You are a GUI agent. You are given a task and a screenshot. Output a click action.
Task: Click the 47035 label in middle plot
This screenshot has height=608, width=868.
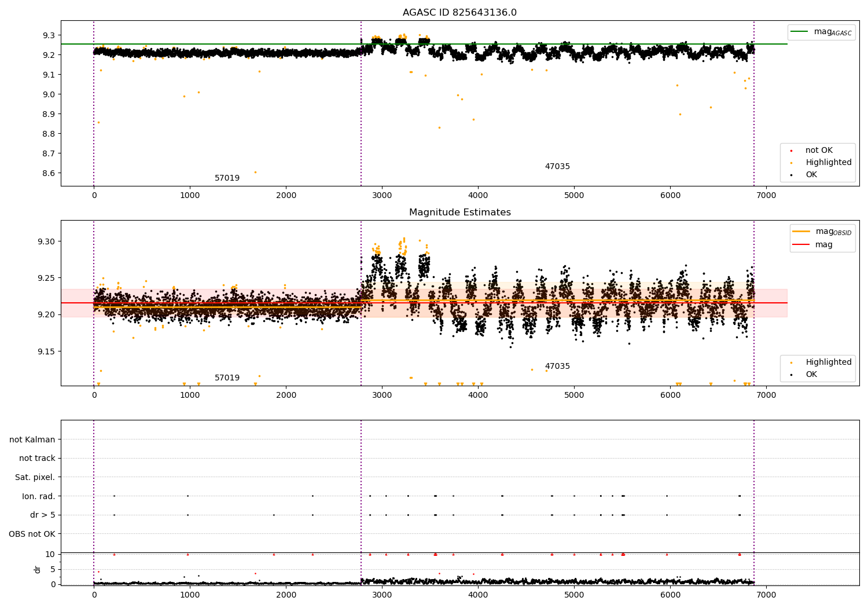pos(557,367)
